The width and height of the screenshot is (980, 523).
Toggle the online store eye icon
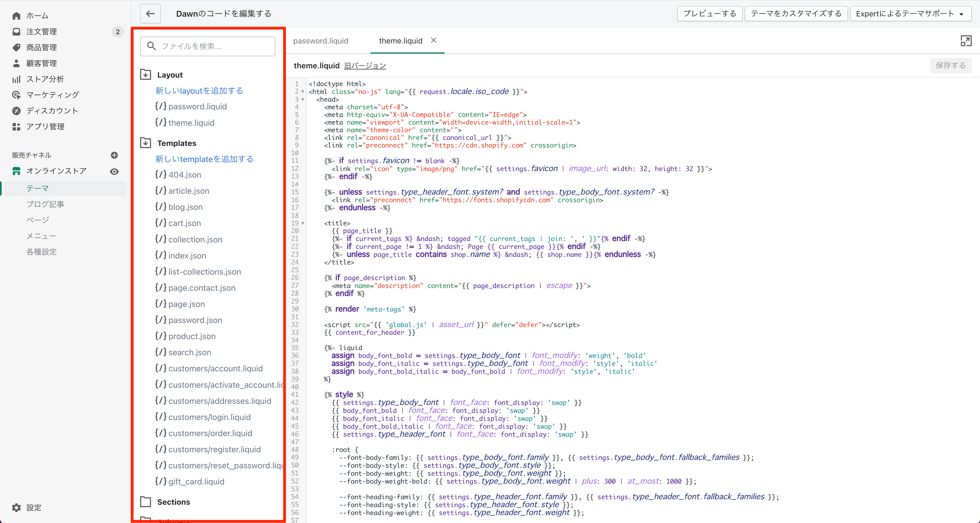(x=114, y=171)
